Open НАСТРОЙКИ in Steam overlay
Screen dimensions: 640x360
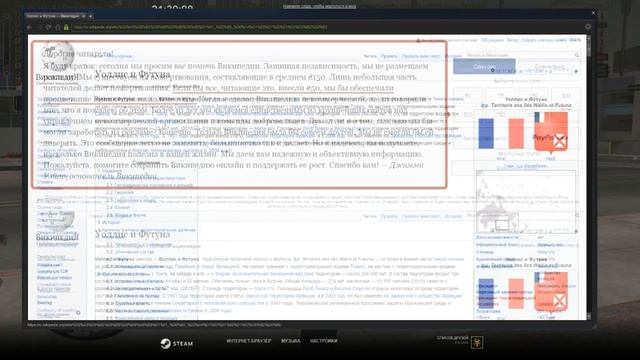[323, 341]
